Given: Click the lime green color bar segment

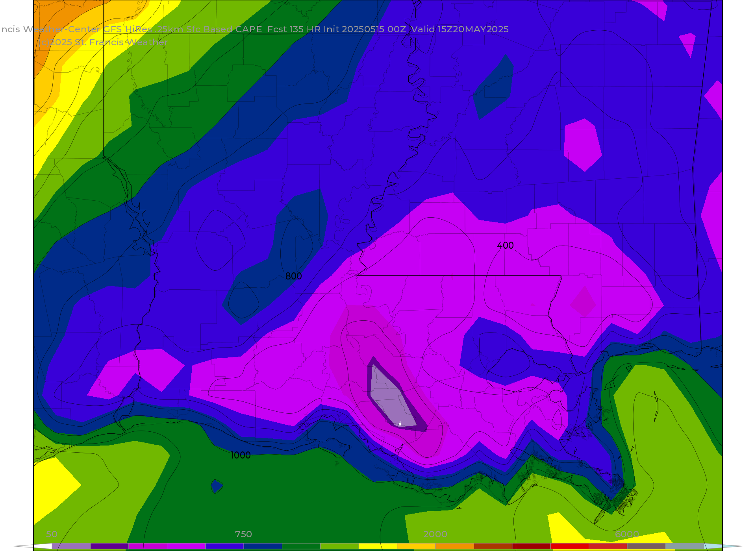Looking at the screenshot, I should pos(339,546).
